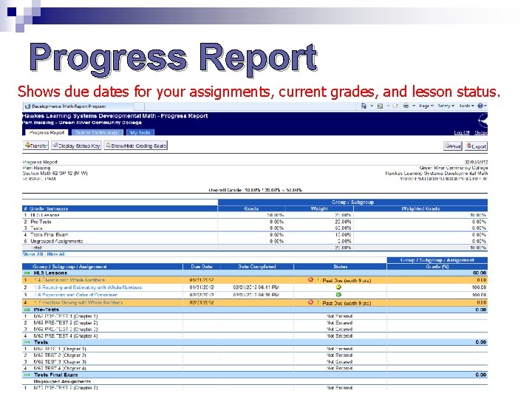Click the blue Help question-mark icon

480,106
